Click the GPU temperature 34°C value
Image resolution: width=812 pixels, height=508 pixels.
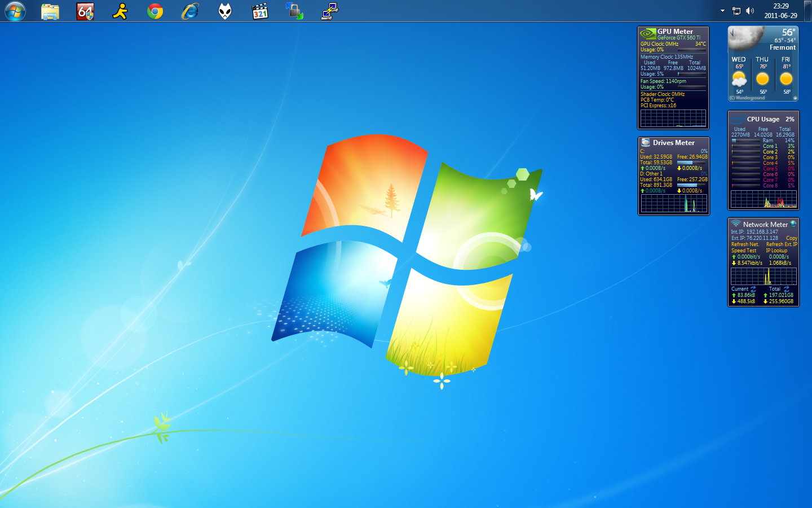(700, 44)
